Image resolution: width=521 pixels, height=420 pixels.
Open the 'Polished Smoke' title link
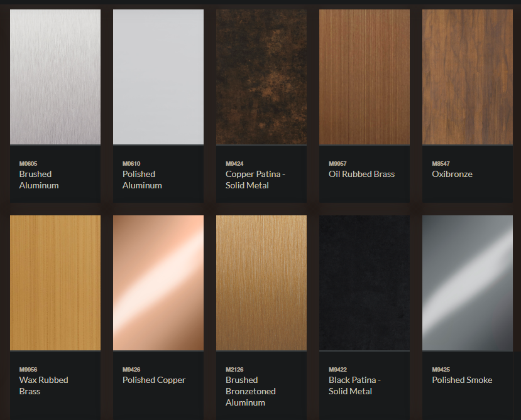(x=462, y=380)
